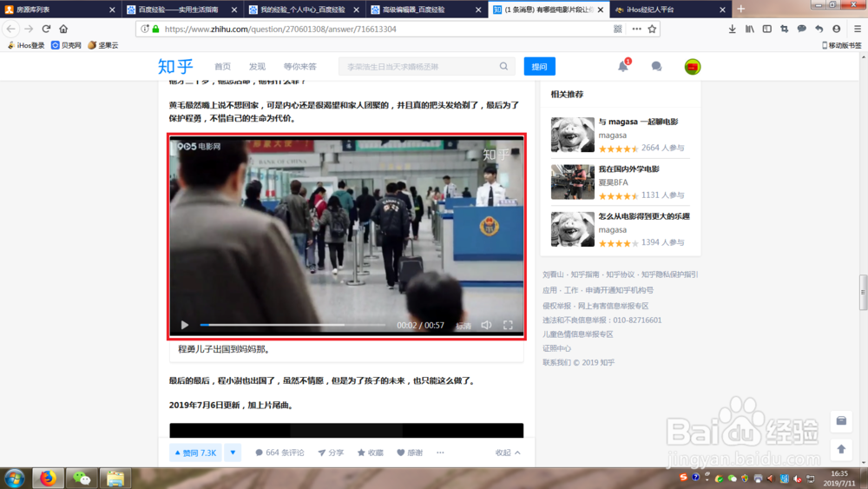
Task: Click the video progress bar
Action: pyautogui.click(x=293, y=325)
